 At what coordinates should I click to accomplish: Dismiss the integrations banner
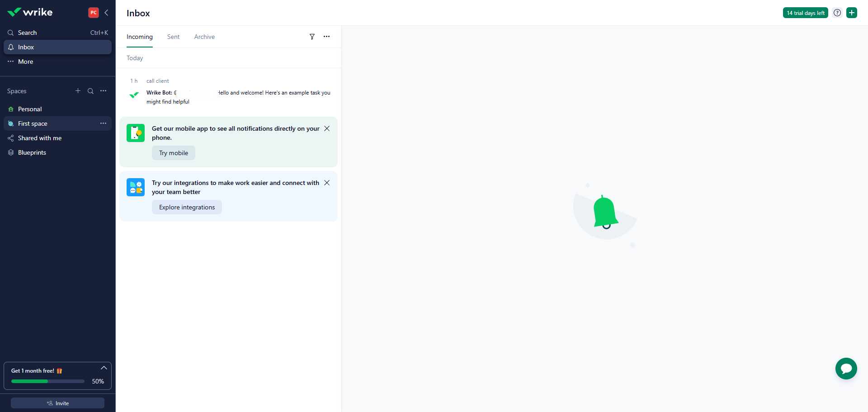click(x=327, y=183)
